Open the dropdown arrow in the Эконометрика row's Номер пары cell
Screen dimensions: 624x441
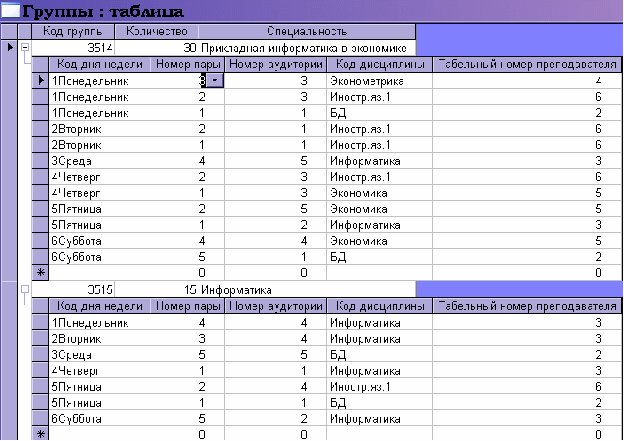click(x=215, y=80)
